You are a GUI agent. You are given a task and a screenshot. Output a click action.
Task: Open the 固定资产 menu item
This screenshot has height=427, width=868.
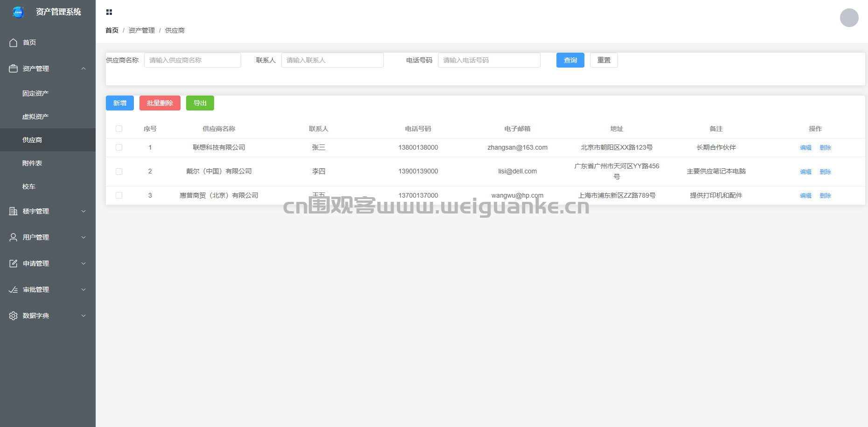[35, 93]
